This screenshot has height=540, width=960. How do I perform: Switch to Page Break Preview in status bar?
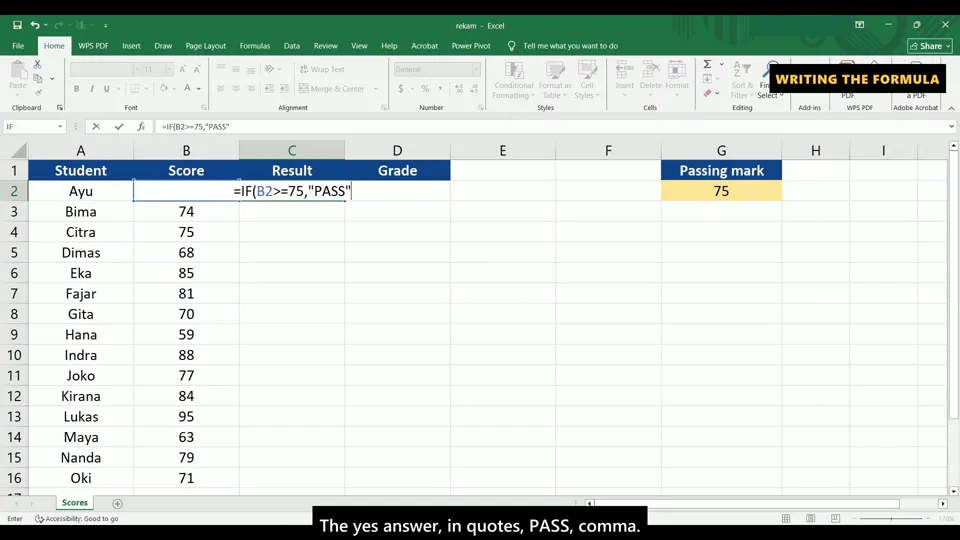click(x=835, y=519)
